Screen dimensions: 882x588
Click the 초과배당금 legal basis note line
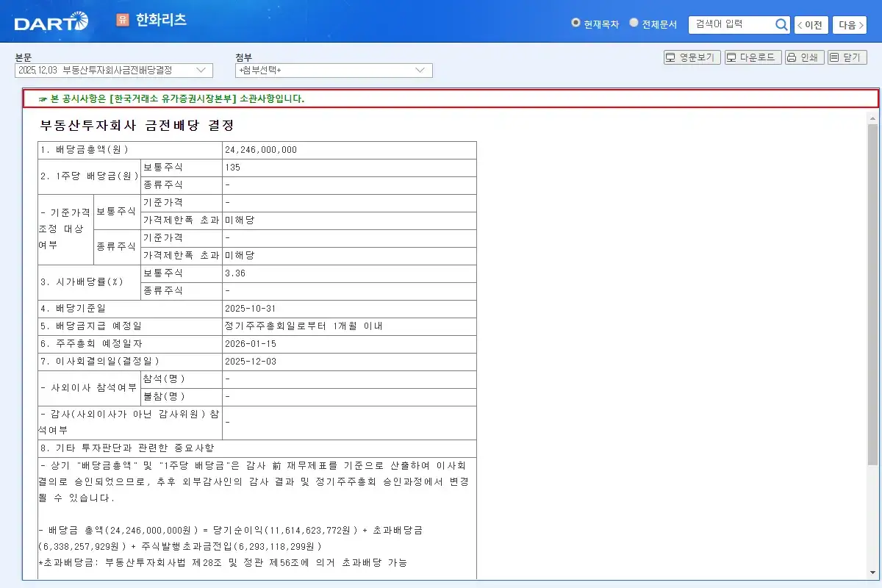(x=223, y=563)
